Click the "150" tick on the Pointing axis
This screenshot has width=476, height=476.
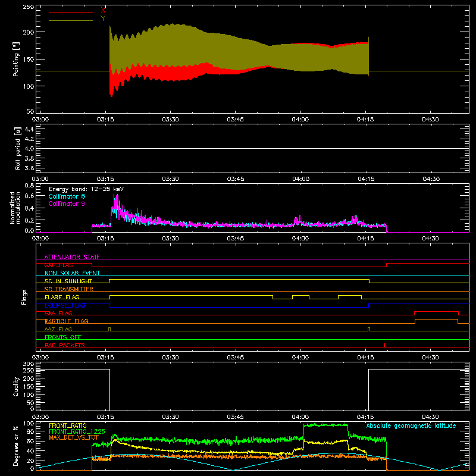coord(29,59)
